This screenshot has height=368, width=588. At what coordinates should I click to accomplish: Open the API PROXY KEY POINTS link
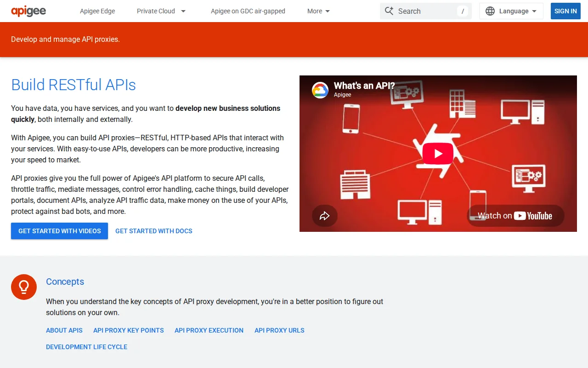coord(129,330)
